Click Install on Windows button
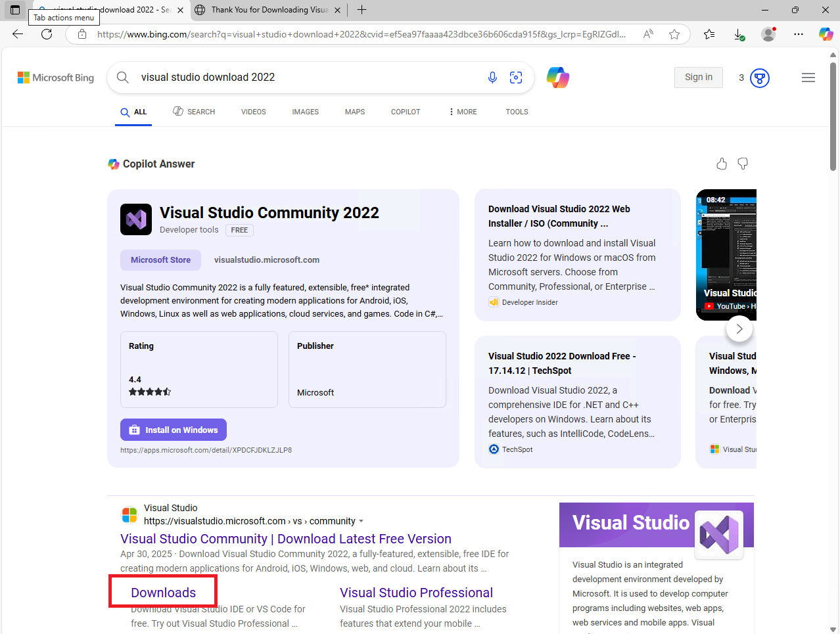Image resolution: width=840 pixels, height=634 pixels. click(x=174, y=430)
